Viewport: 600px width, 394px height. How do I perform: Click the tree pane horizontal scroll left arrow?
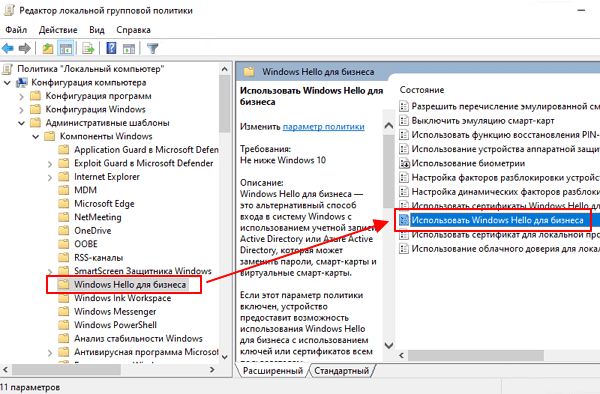coord(5,370)
